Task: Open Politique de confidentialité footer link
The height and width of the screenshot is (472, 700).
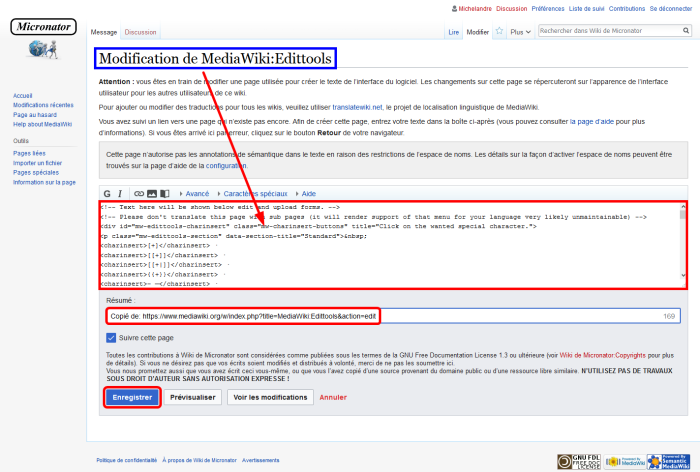Action: click(x=127, y=460)
